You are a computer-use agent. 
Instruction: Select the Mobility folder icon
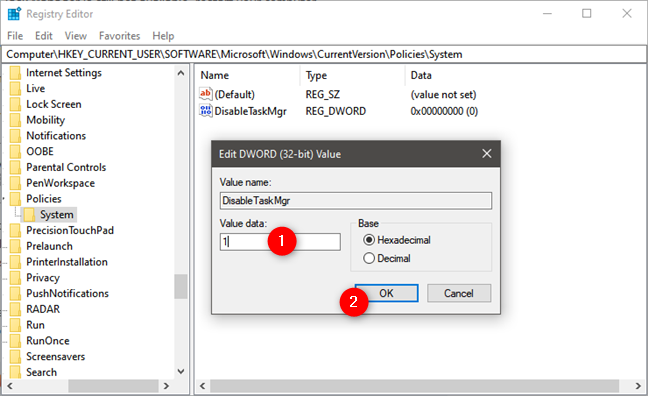point(15,120)
